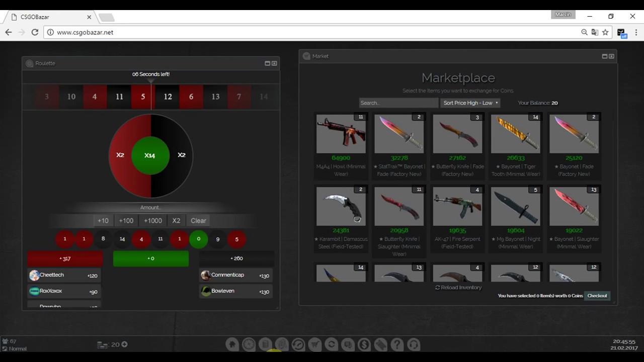This screenshot has width=644, height=362.
Task: Click the zoom magnifier icon in address bar
Action: tap(584, 32)
